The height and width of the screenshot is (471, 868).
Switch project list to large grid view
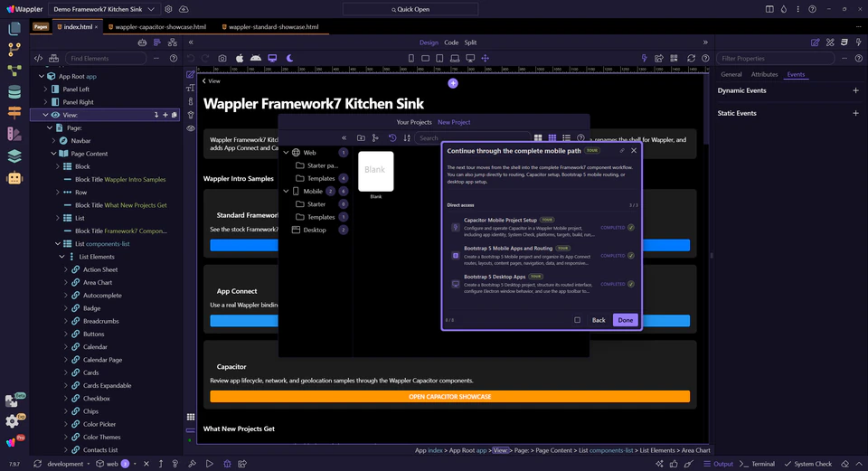[x=538, y=137]
